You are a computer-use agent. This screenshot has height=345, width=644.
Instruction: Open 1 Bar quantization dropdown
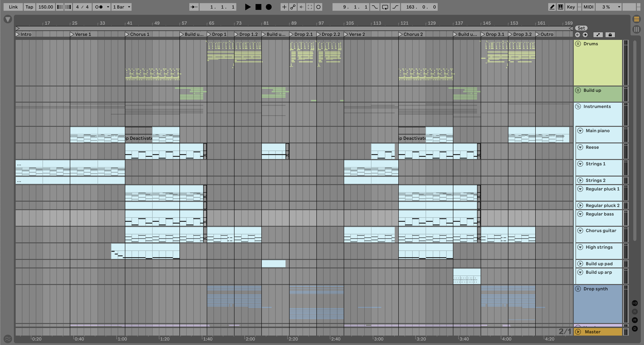click(x=122, y=7)
